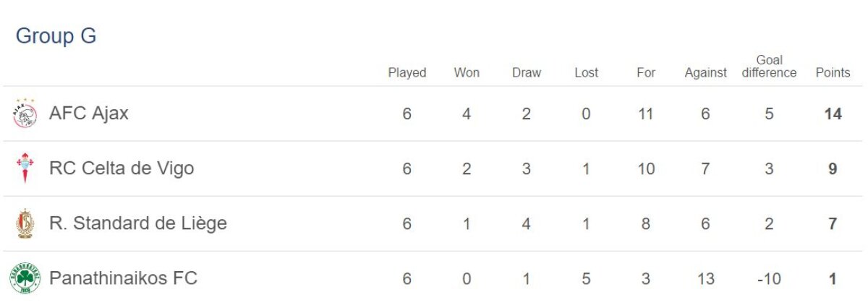Click Panathinaikos's -10 goal difference value

769,278
